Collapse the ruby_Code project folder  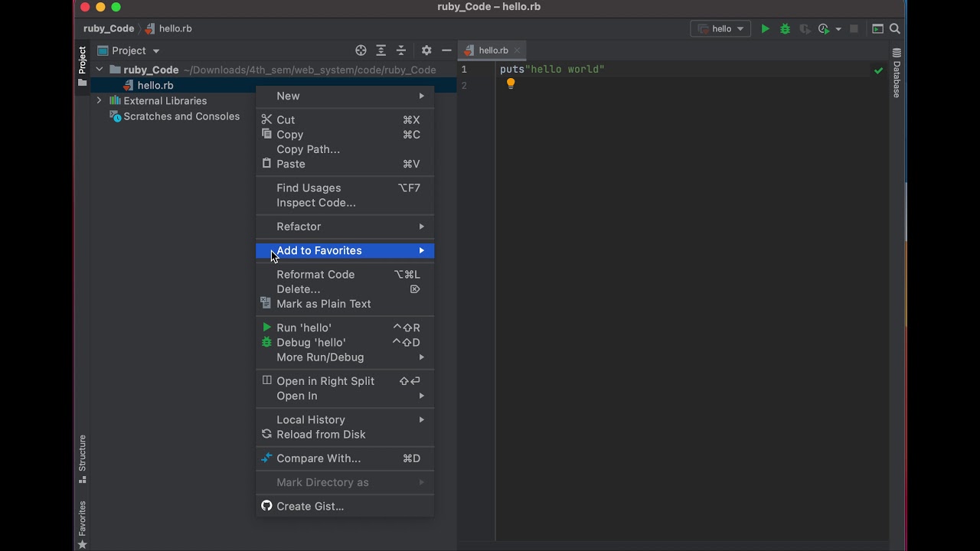[99, 70]
